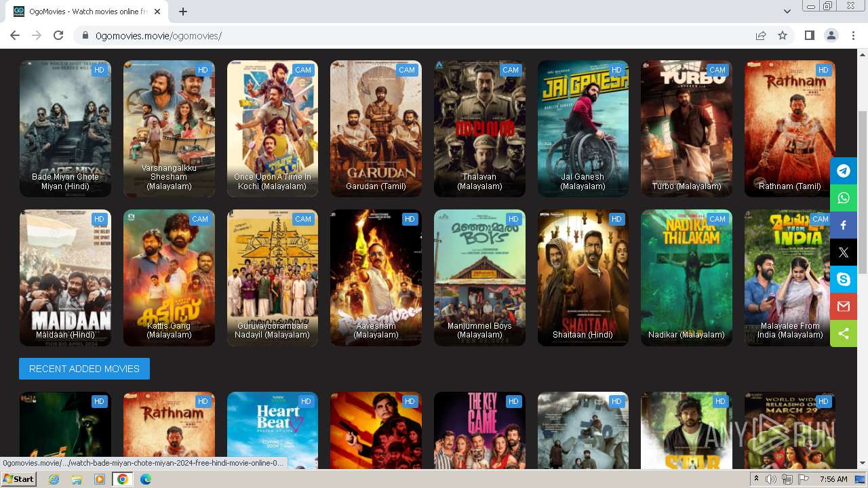Close the OgoMovies tab
868x488 pixels.
pos(158,12)
